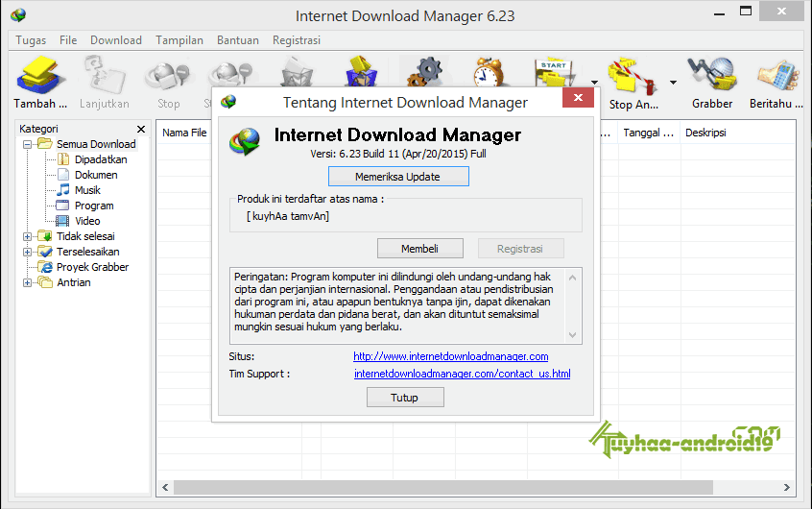Image resolution: width=812 pixels, height=509 pixels.
Task: Expand the Tidak selesai tree node
Action: (28, 237)
